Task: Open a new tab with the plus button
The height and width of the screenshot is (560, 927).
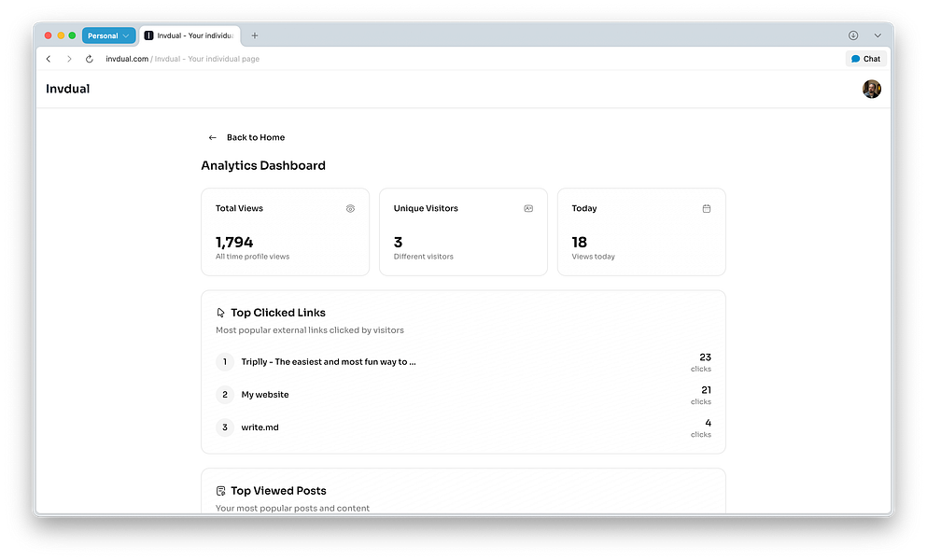Action: pos(255,35)
